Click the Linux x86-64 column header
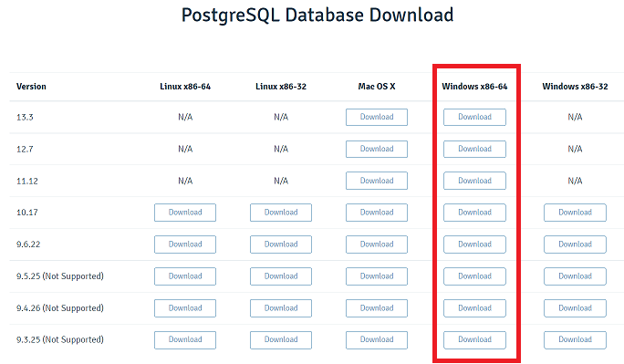The width and height of the screenshot is (624, 364). (x=185, y=87)
